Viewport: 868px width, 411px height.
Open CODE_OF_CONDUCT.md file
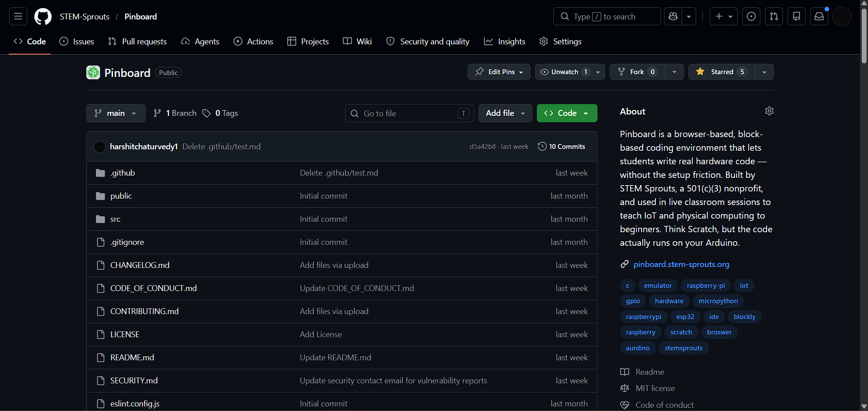[153, 288]
